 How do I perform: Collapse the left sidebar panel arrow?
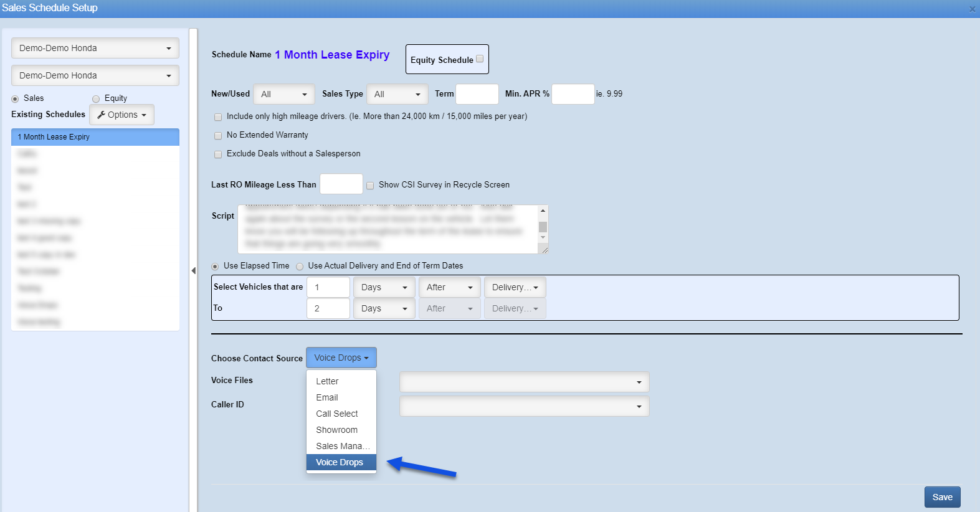pyautogui.click(x=193, y=270)
